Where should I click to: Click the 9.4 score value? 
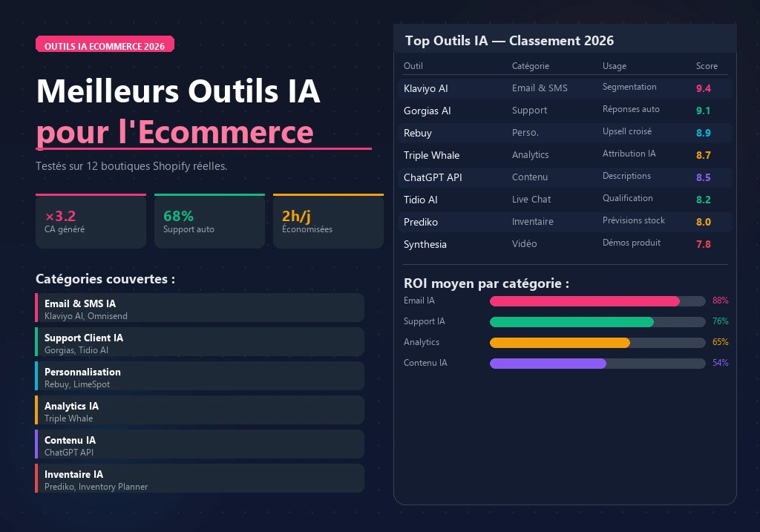tap(704, 88)
